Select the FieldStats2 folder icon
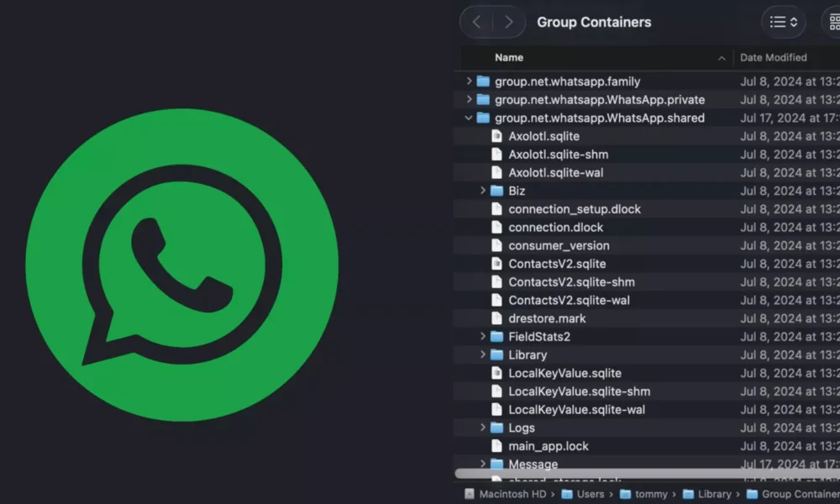This screenshot has width=840, height=504. tap(497, 336)
